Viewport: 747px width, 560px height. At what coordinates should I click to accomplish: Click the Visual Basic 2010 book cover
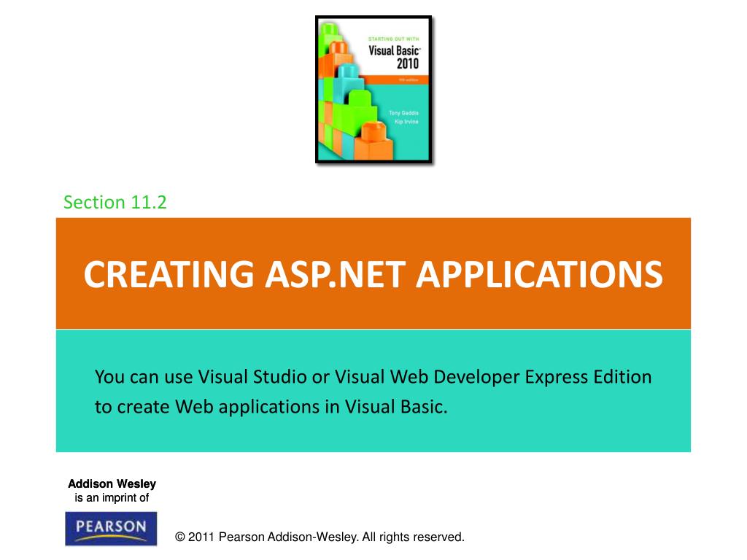373,90
